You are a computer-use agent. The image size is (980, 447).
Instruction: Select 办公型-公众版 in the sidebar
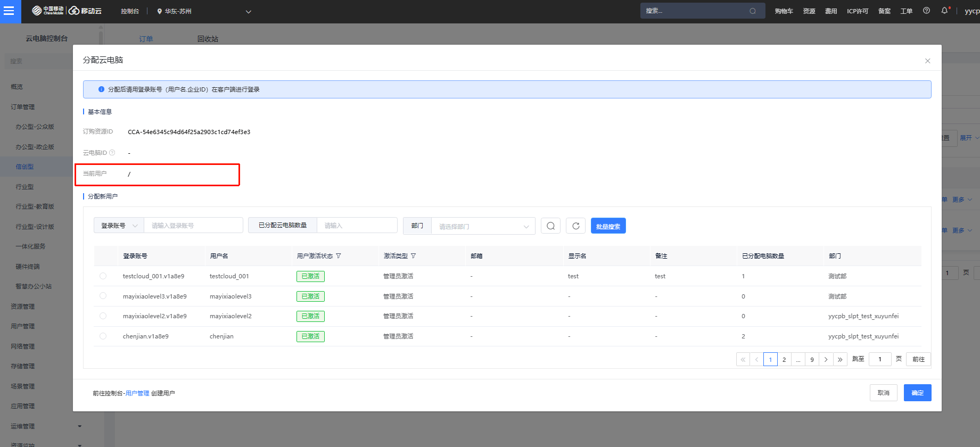35,127
